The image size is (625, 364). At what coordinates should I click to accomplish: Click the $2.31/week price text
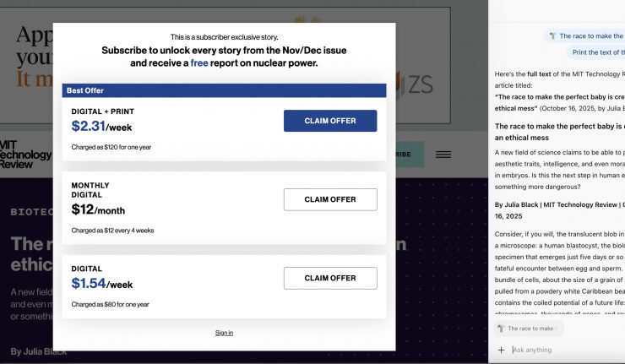[102, 126]
